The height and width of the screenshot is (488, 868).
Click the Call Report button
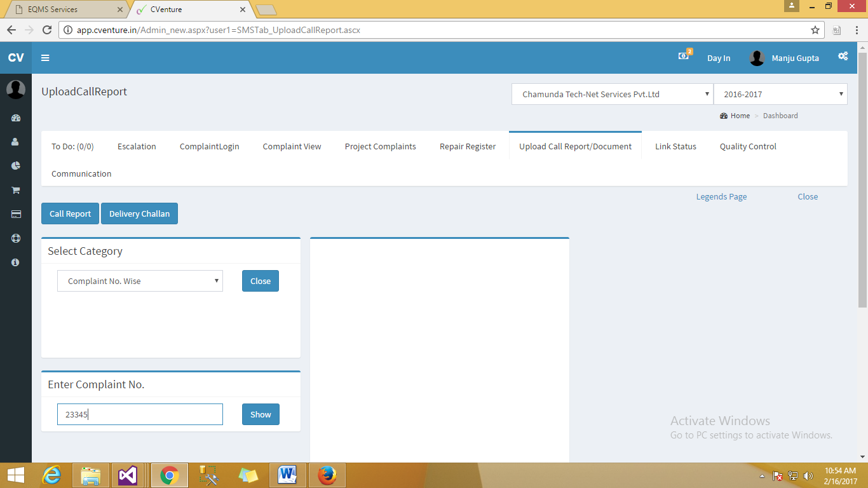[x=71, y=213]
